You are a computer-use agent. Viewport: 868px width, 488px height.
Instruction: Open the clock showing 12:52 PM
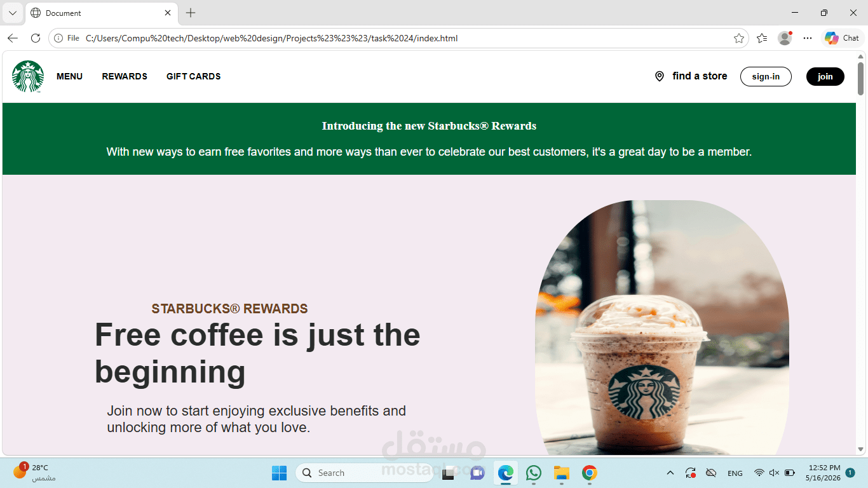[x=824, y=472]
